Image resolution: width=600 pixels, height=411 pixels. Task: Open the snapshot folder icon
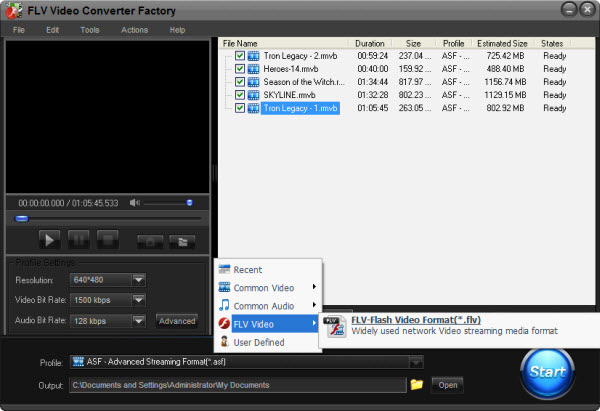(x=182, y=242)
